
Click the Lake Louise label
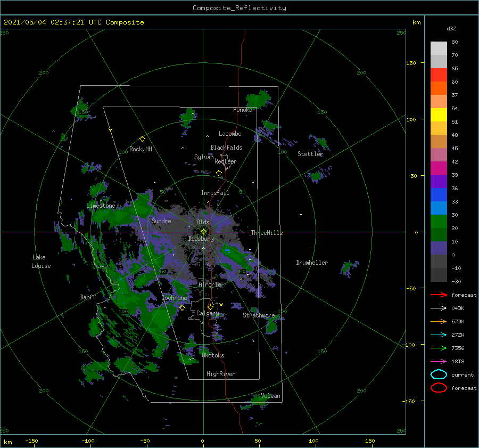[41, 262]
